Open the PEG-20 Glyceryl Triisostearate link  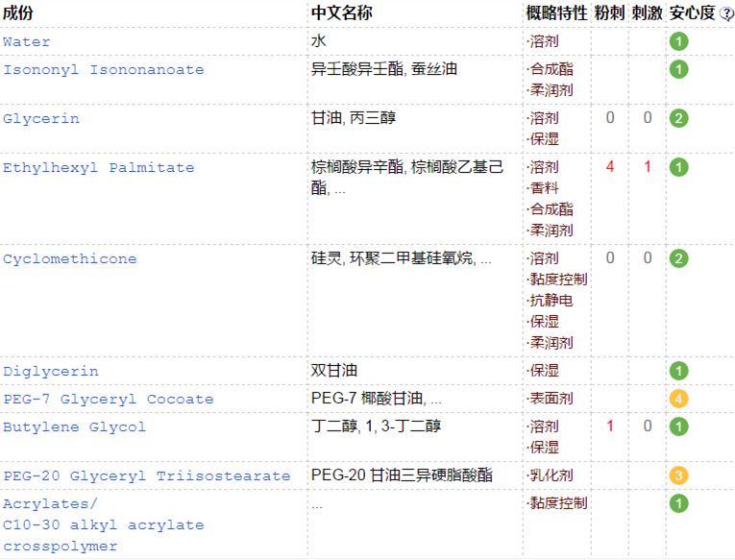point(147,476)
